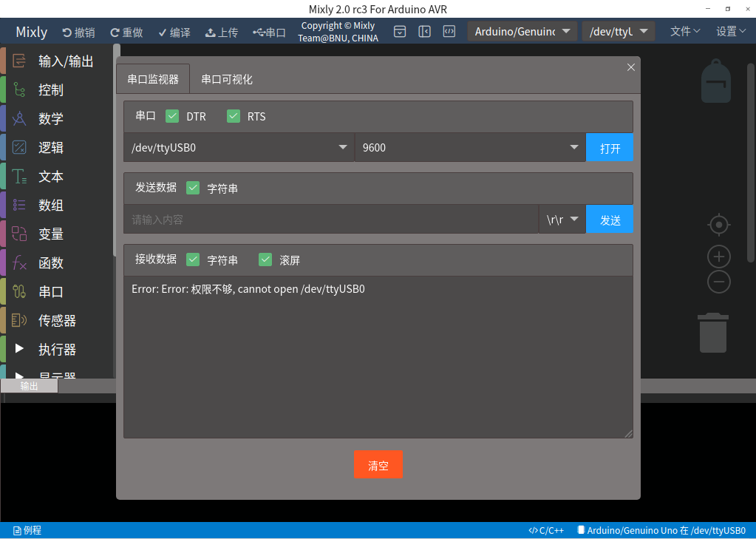Select the 数组 block category
This screenshot has width=756, height=539.
click(57, 206)
